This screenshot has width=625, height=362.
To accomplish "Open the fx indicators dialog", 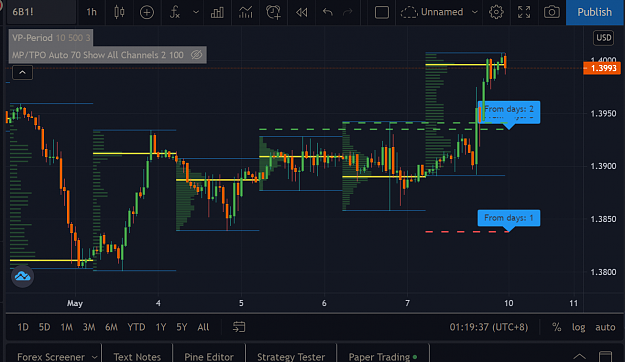I will (175, 12).
